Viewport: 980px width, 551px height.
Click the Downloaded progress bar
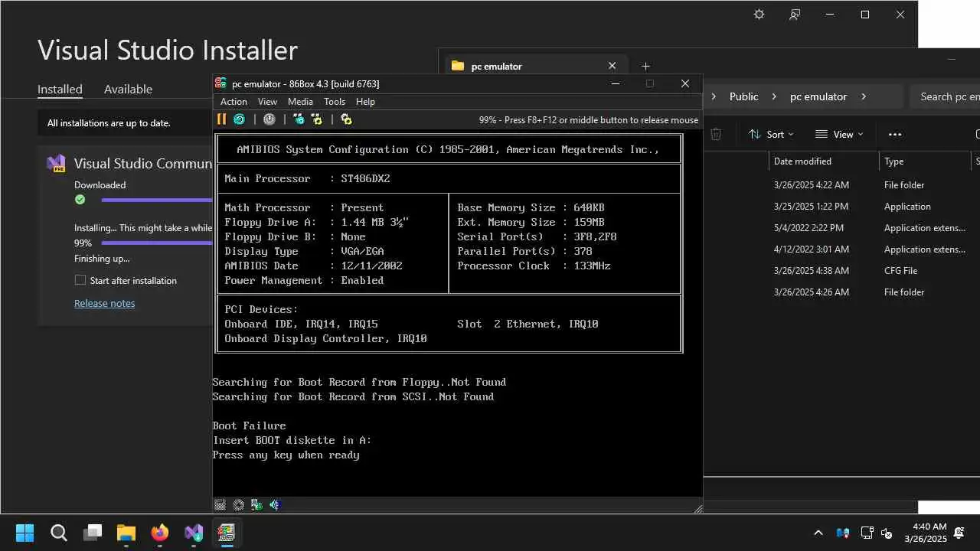tap(156, 200)
